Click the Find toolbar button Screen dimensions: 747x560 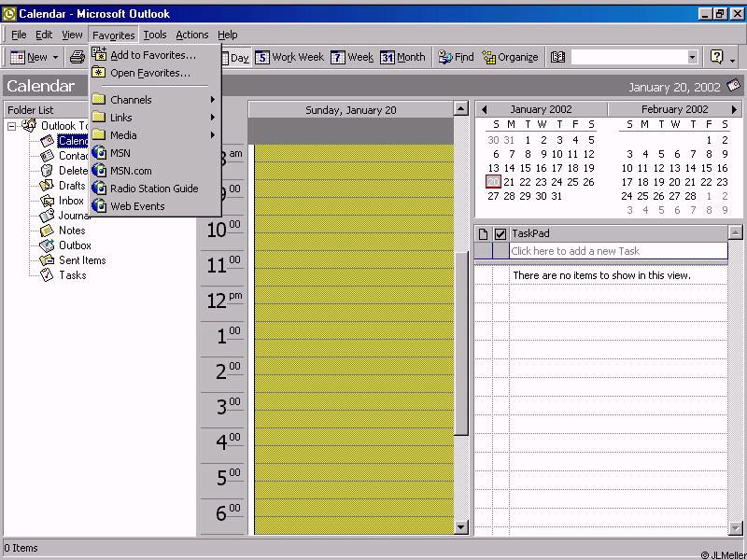pos(456,58)
